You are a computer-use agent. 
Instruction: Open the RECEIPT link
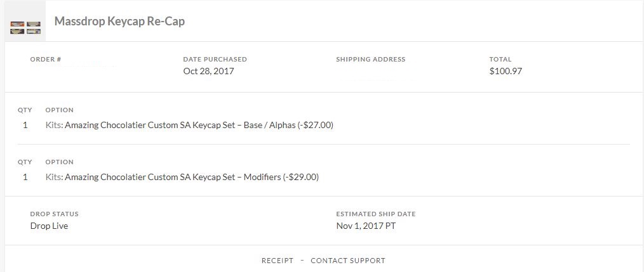(x=278, y=261)
